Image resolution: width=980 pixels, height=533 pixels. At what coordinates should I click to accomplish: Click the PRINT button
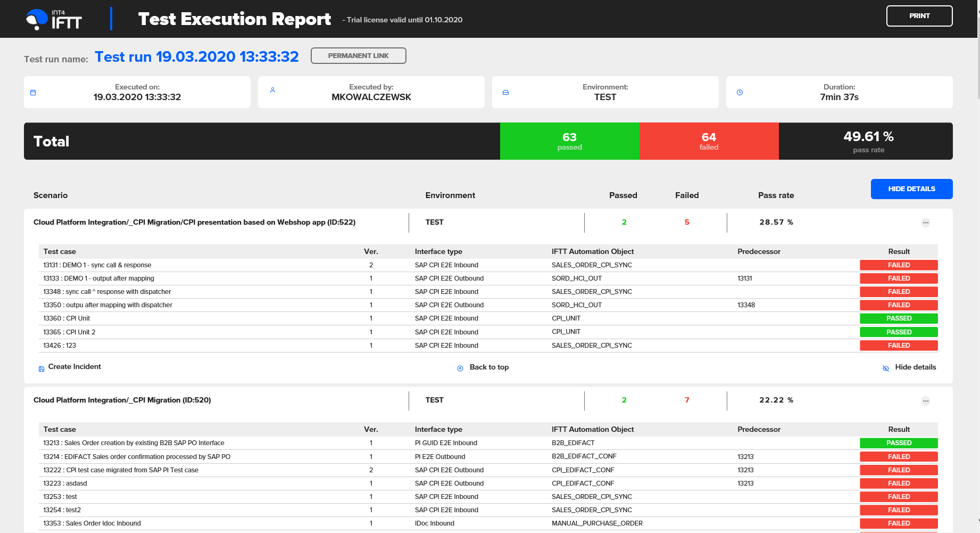(919, 16)
